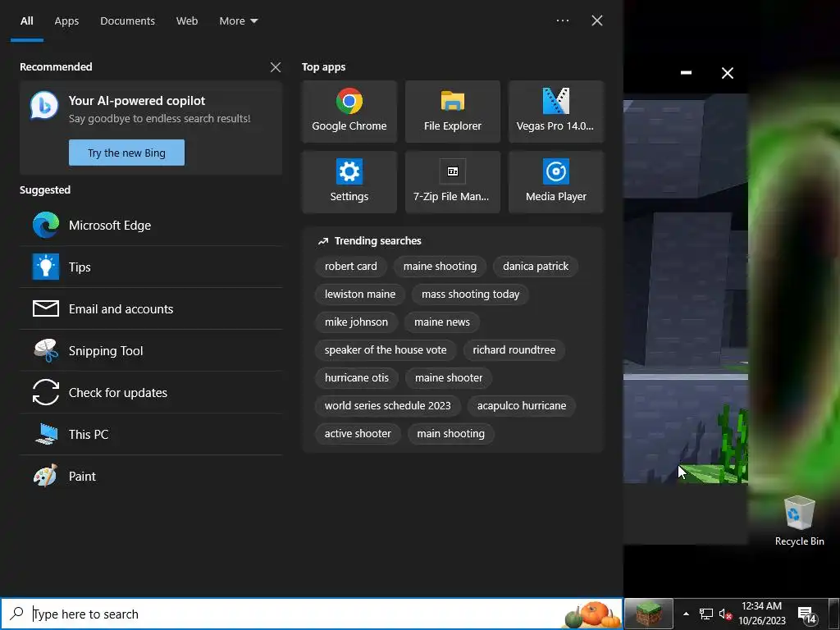Open the notification center icon
Screen dimensions: 840x630
[807, 614]
